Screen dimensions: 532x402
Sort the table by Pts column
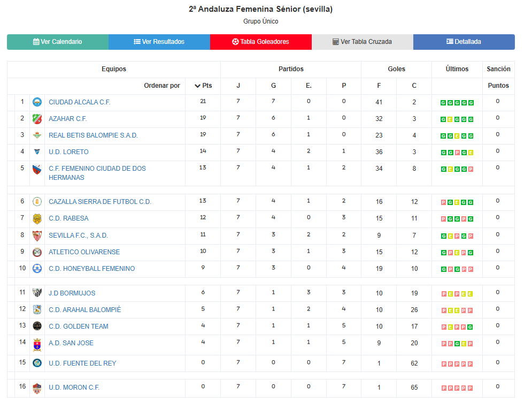pyautogui.click(x=203, y=86)
